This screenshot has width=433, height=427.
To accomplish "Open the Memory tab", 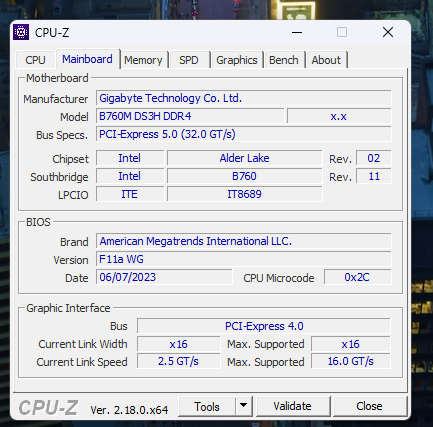I will click(x=143, y=60).
